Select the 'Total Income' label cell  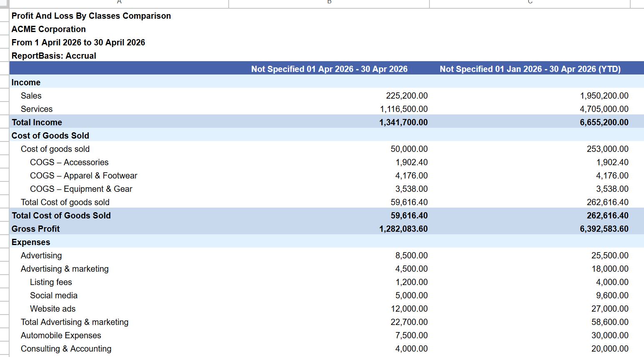click(x=37, y=122)
